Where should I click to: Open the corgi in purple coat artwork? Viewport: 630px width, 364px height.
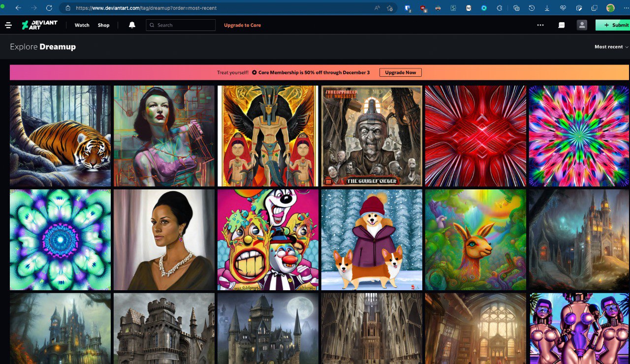[372, 240]
